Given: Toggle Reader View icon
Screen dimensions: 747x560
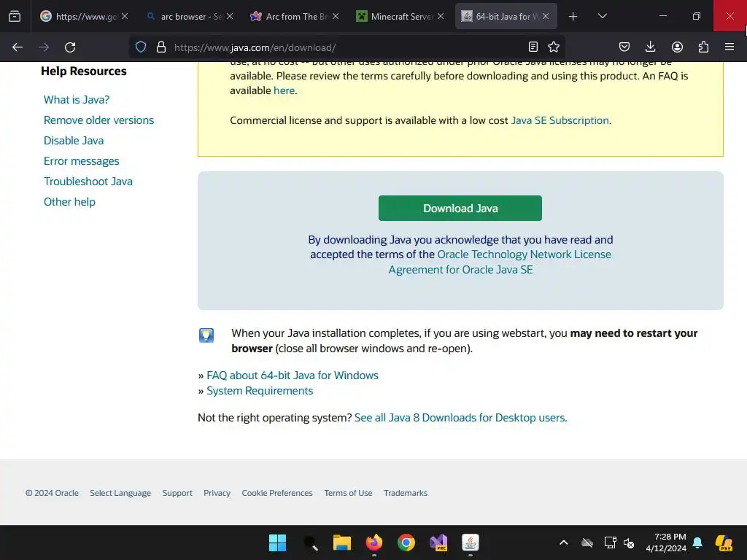Looking at the screenshot, I should (x=533, y=47).
